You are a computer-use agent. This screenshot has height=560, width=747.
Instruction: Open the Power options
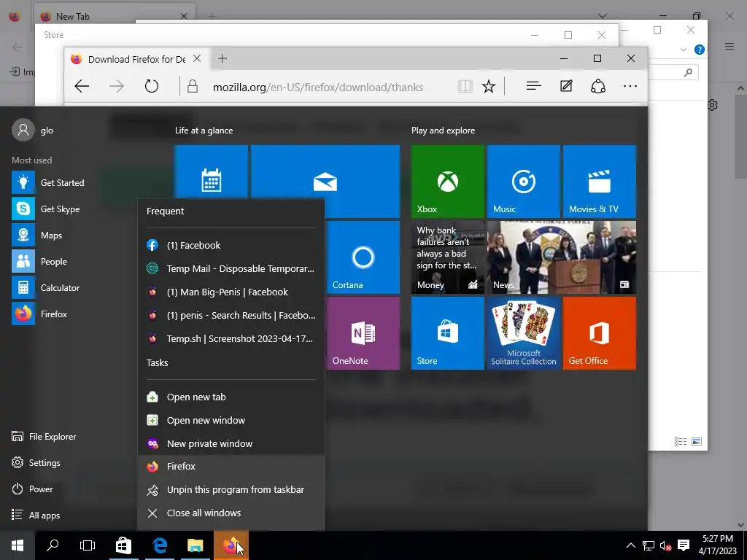point(32,489)
